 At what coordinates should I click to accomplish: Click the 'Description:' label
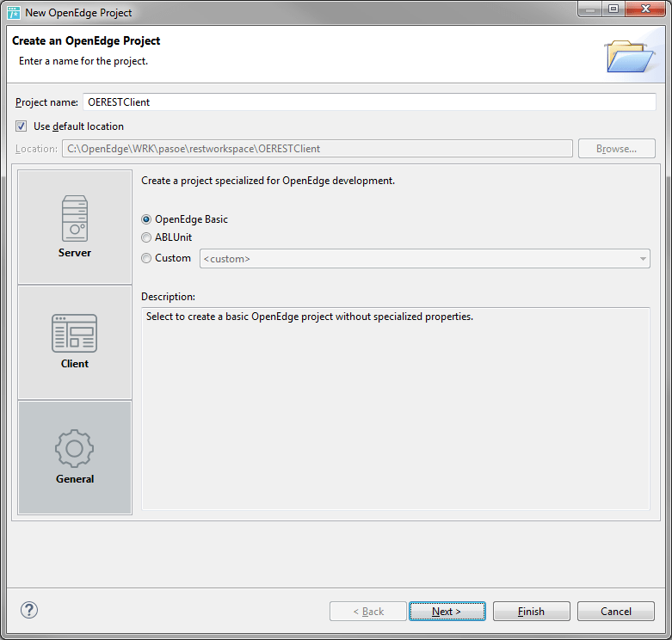(168, 297)
